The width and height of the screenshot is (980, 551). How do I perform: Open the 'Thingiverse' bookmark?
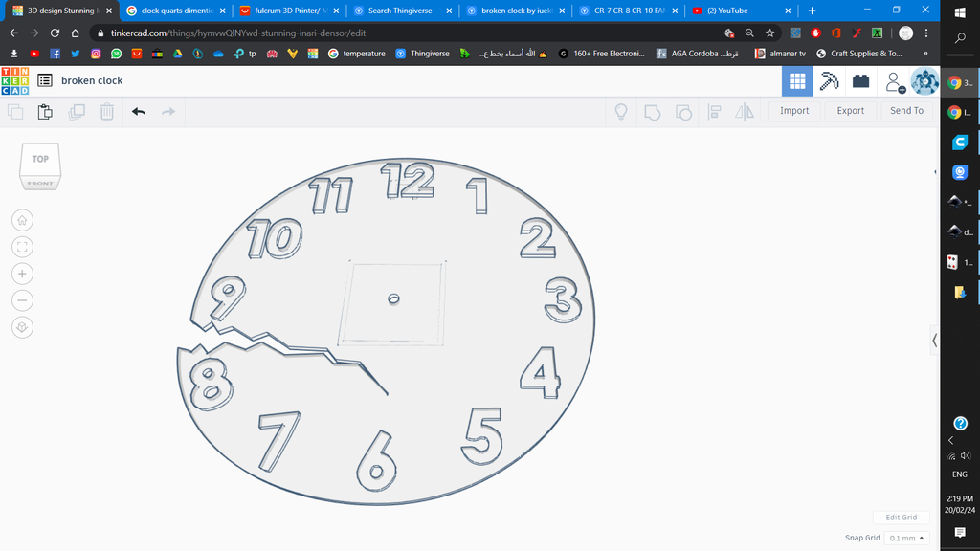(422, 54)
